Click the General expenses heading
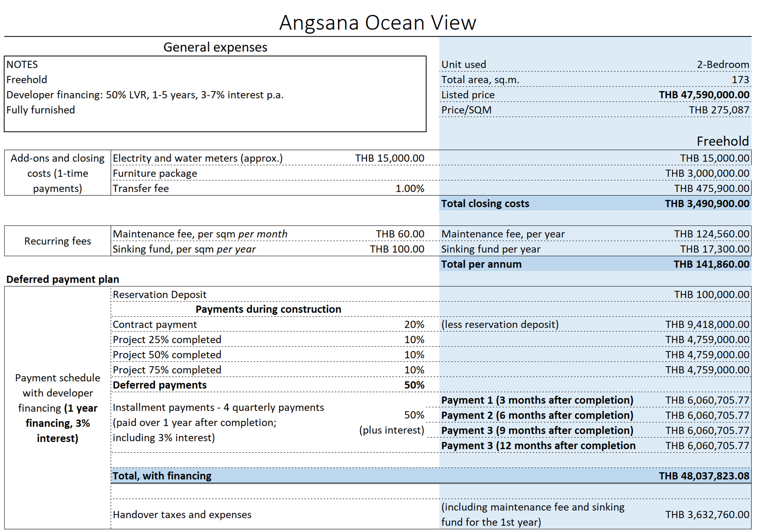The width and height of the screenshot is (757, 532). click(x=215, y=47)
